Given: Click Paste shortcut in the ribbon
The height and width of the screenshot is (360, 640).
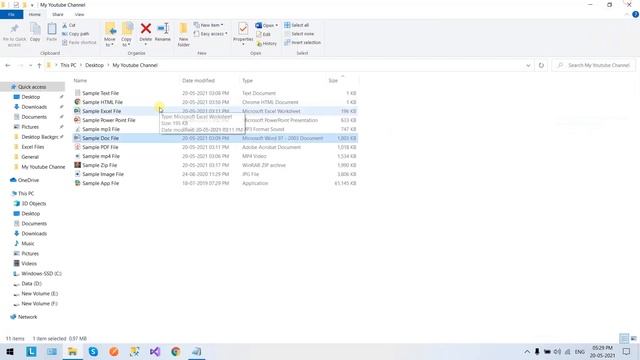Looking at the screenshot, I should pos(80,42).
